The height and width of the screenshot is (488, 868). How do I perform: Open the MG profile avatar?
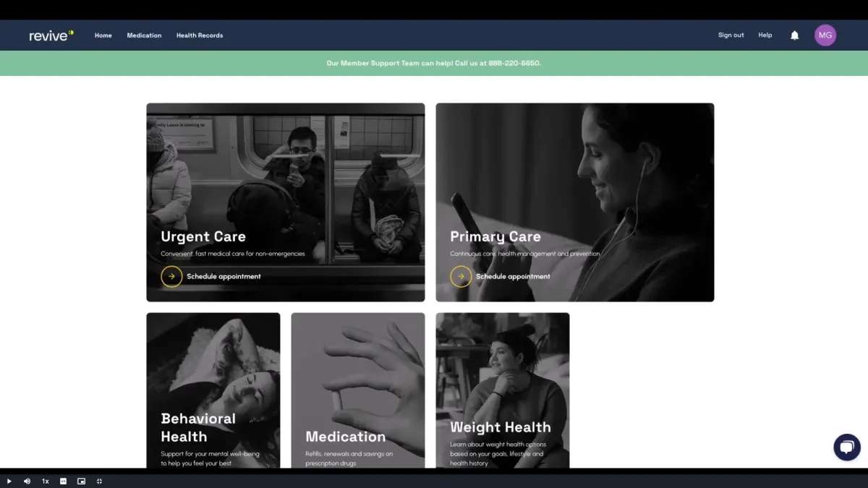[x=825, y=35]
